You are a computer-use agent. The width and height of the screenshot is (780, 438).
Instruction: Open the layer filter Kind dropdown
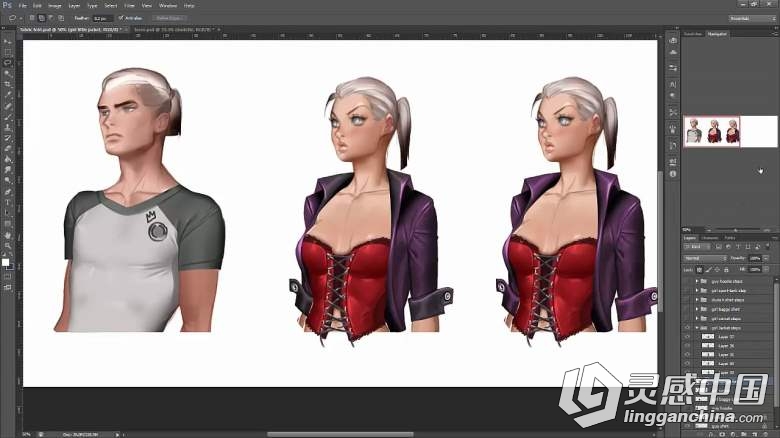coord(698,247)
